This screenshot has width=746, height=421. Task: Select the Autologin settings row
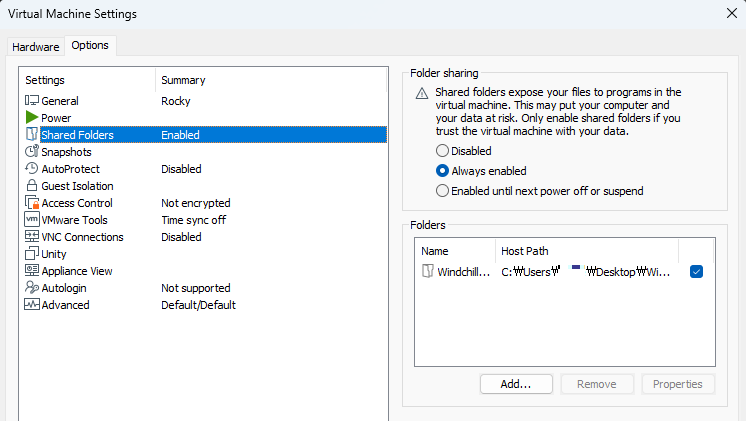[x=206, y=288]
